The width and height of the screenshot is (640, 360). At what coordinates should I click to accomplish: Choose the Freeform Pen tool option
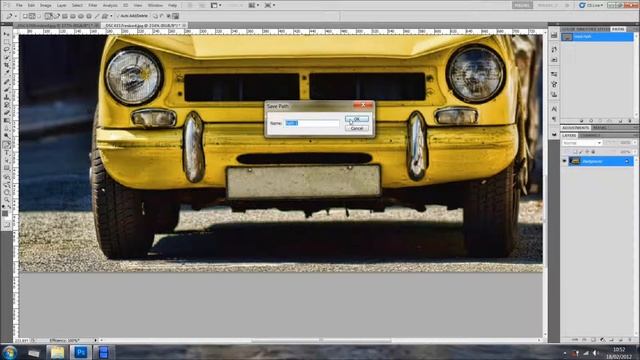pos(57,16)
